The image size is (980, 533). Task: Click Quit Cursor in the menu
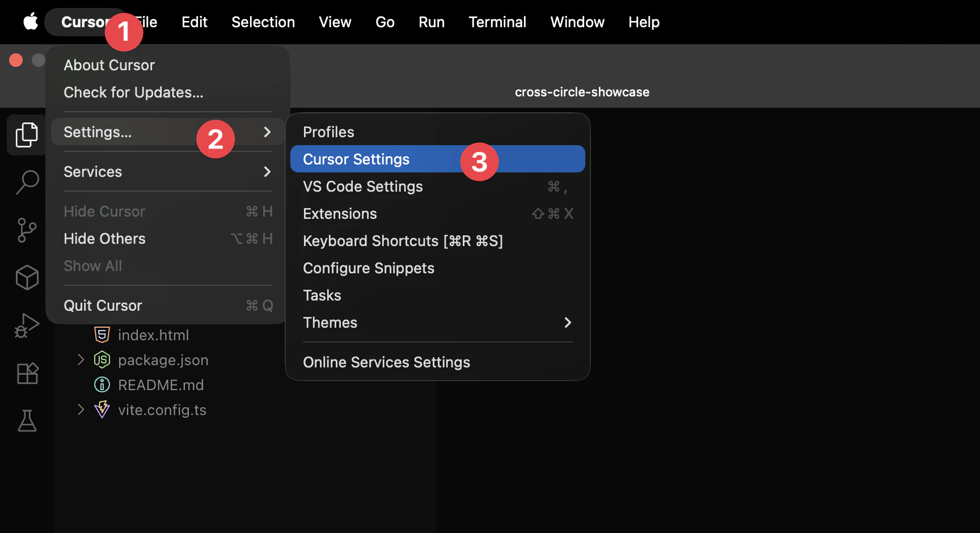point(103,305)
